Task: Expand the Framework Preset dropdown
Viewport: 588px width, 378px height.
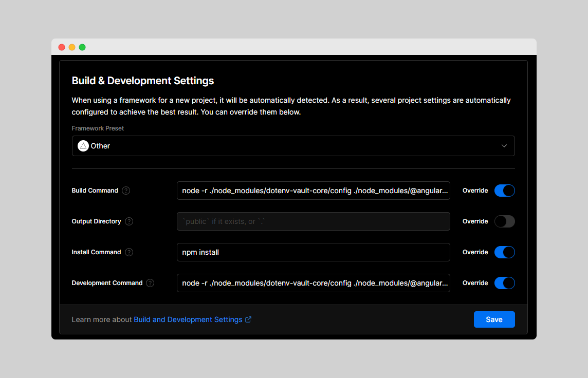Action: (x=293, y=146)
